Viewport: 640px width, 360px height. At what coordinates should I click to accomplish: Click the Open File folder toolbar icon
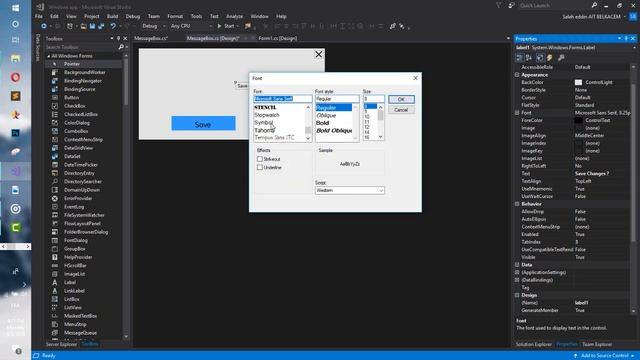click(x=83, y=26)
